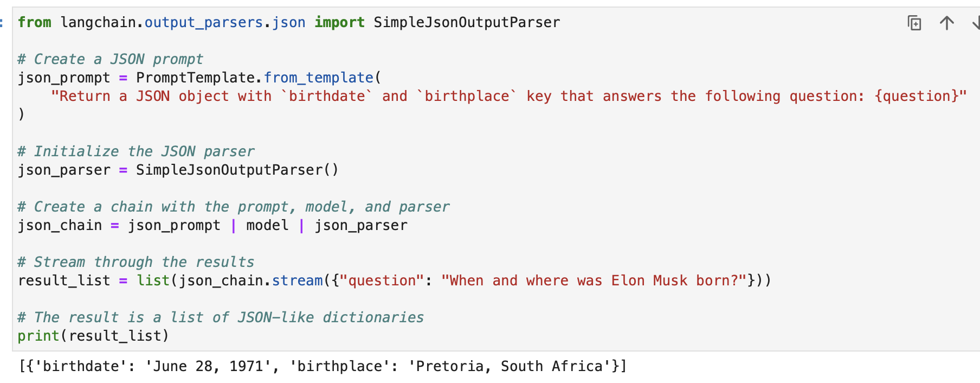980x383 pixels.
Task: Click the SimpleJsonOutputParser name on the import line
Action: pyautogui.click(x=466, y=22)
